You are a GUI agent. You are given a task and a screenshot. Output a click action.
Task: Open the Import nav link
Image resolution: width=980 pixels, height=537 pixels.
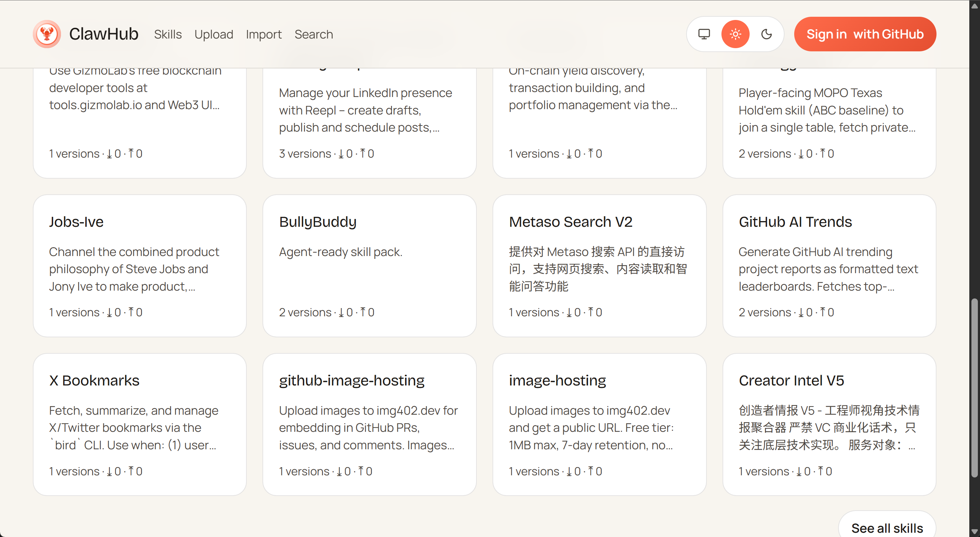tap(264, 34)
